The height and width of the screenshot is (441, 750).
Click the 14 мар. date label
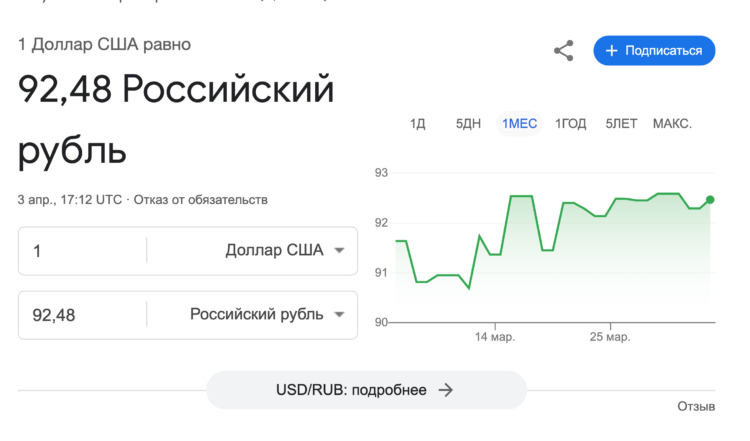pos(495,337)
